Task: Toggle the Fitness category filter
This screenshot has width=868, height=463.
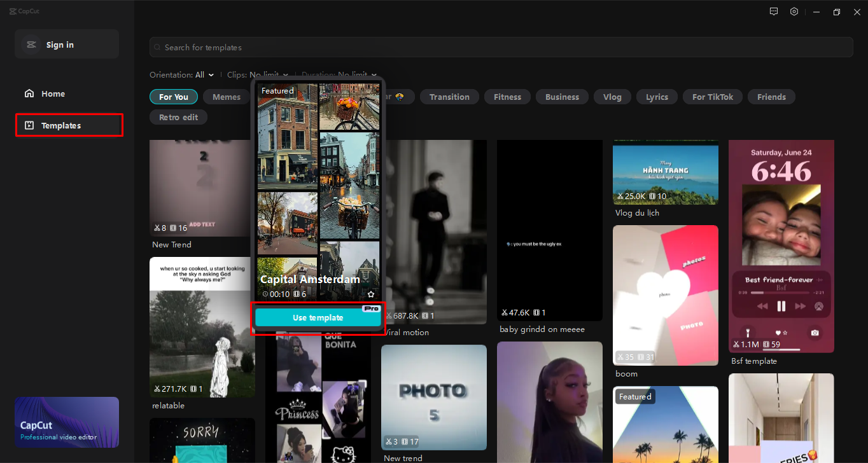Action: pos(507,97)
